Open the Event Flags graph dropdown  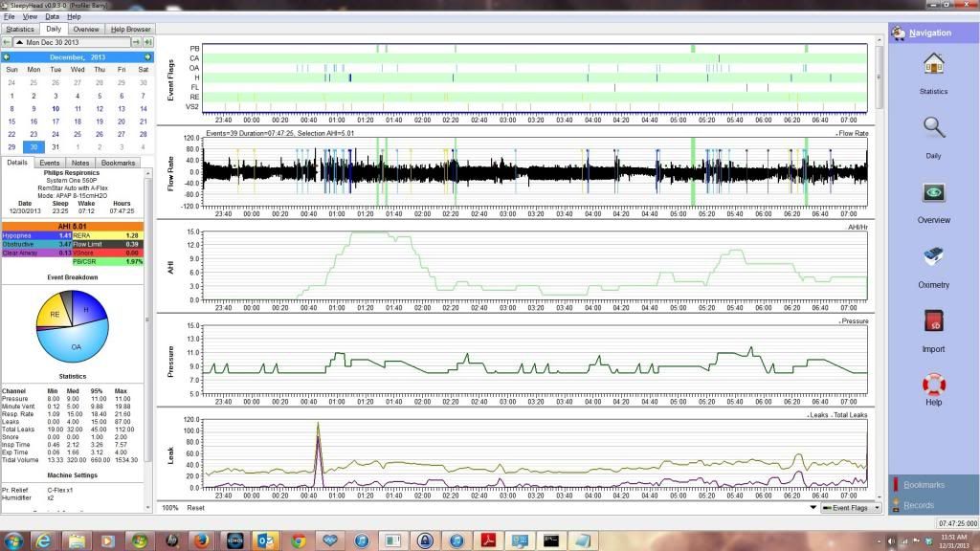(x=850, y=508)
